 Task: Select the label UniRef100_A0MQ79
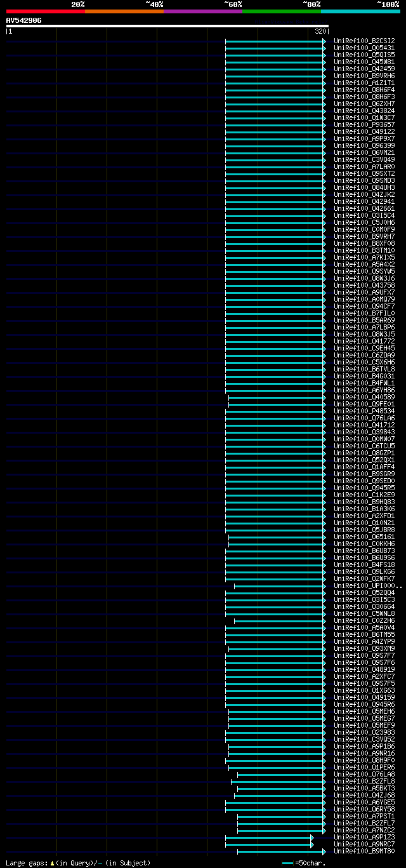click(x=364, y=299)
